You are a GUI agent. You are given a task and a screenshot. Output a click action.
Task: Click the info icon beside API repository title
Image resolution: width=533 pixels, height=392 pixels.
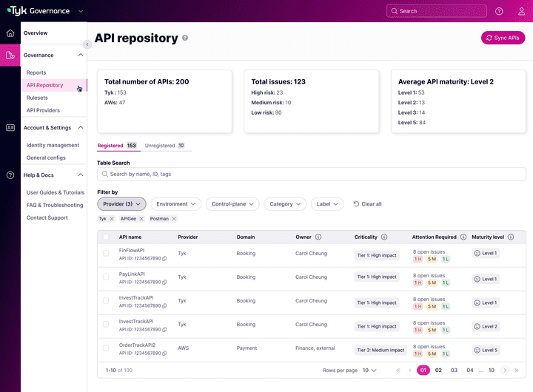[x=185, y=38]
